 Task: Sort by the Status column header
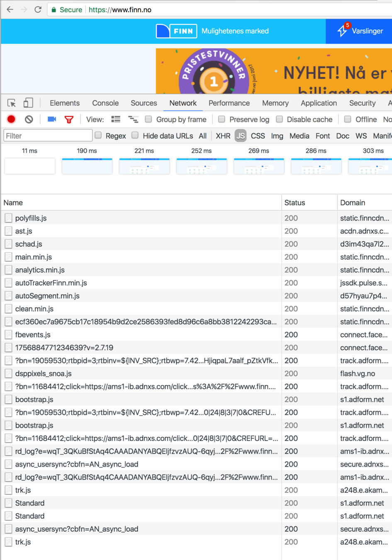pyautogui.click(x=309, y=203)
